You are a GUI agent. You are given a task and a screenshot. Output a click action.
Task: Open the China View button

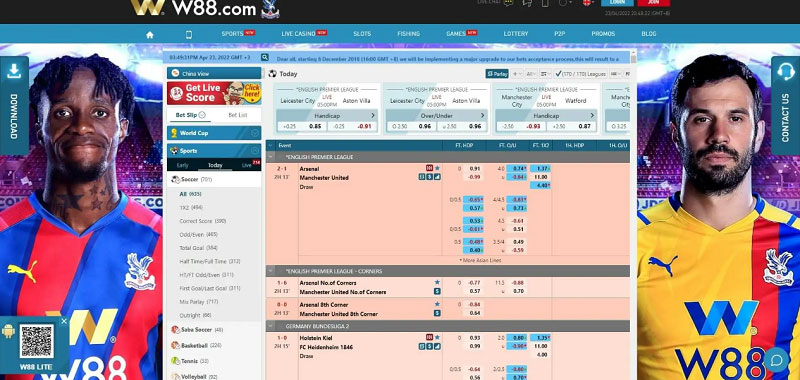point(214,73)
